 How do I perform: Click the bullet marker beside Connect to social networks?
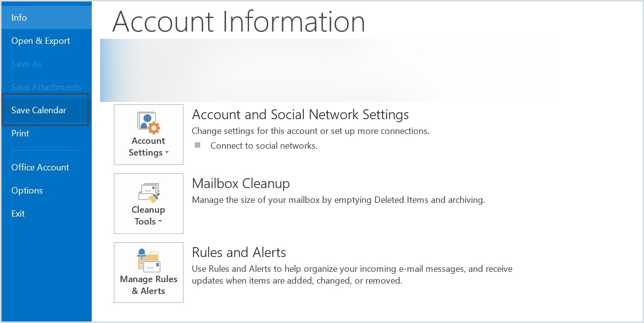[198, 145]
